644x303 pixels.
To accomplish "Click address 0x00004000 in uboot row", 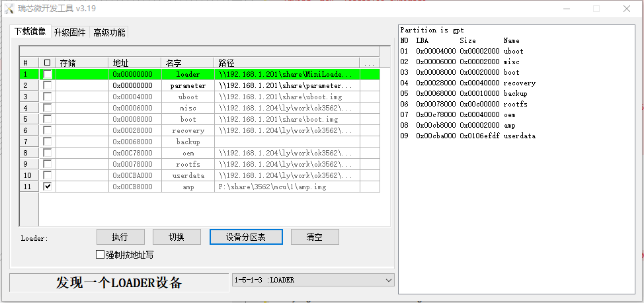I will click(x=135, y=97).
